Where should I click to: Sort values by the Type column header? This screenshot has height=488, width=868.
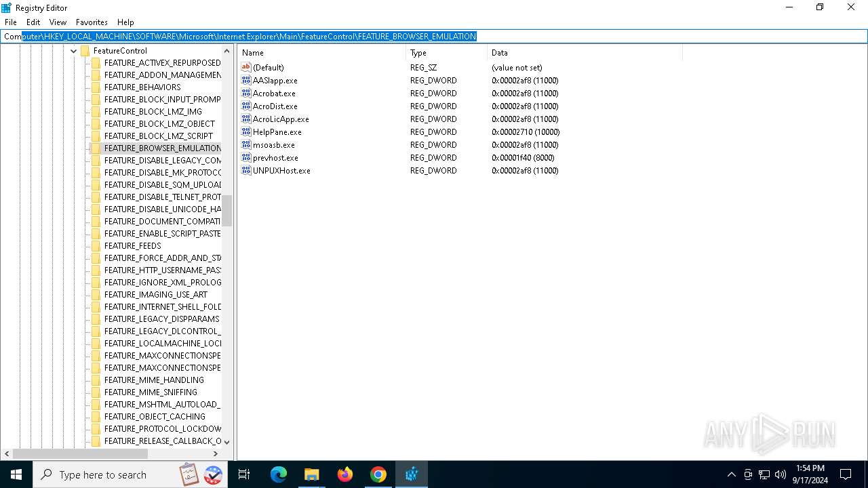[447, 53]
